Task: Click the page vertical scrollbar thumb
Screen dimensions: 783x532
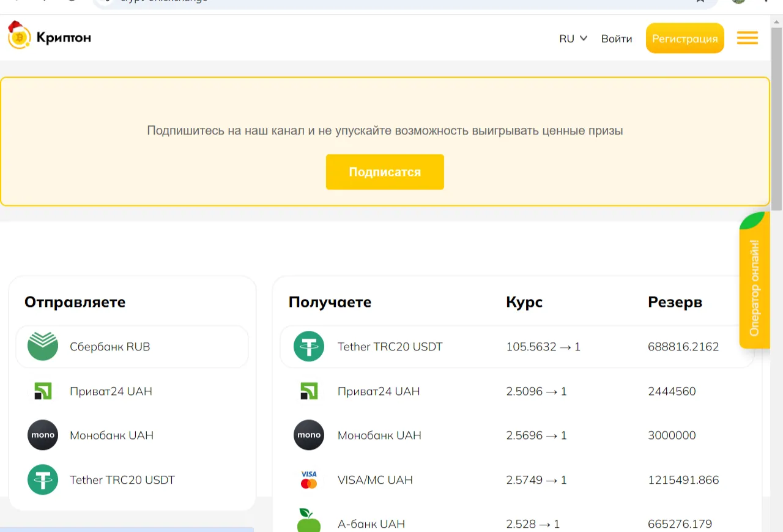Action: pyautogui.click(x=777, y=119)
